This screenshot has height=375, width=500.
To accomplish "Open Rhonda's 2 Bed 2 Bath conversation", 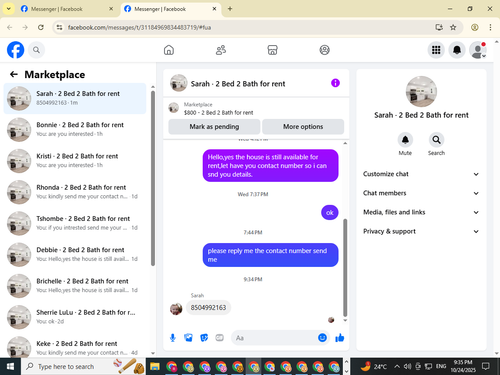I will click(75, 192).
